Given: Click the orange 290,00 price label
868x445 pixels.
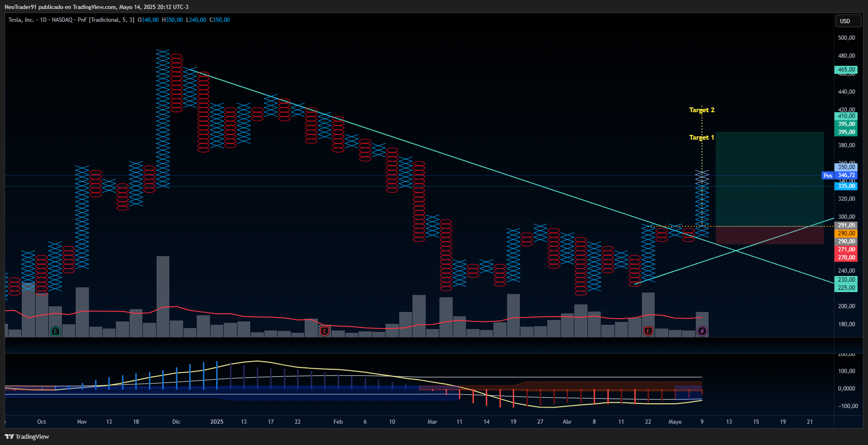Looking at the screenshot, I should click(846, 233).
